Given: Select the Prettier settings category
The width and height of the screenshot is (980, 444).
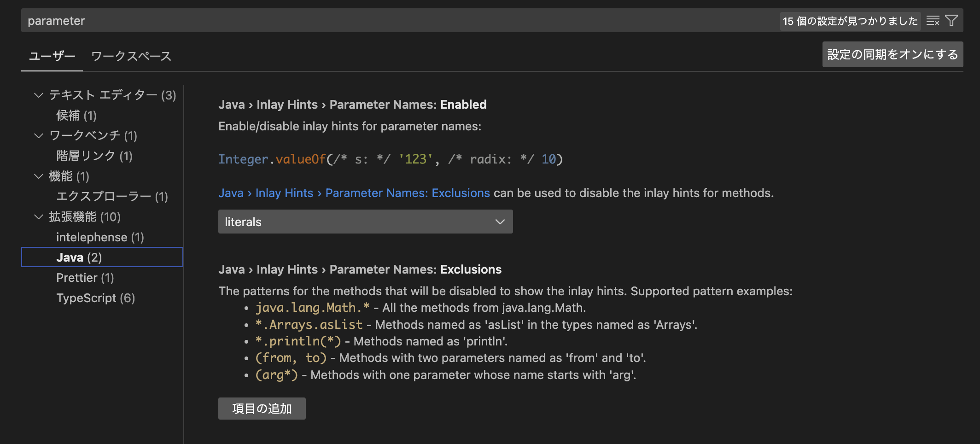Looking at the screenshot, I should click(x=85, y=277).
